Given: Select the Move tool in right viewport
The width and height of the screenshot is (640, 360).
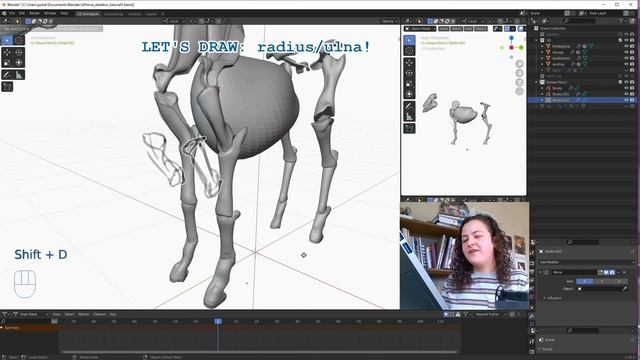Looking at the screenshot, I should coord(409,62).
